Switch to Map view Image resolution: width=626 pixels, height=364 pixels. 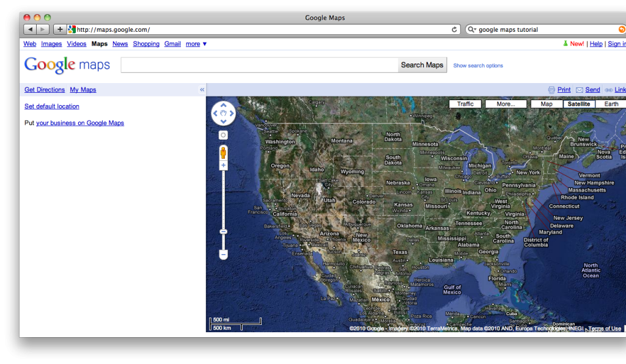tap(547, 104)
